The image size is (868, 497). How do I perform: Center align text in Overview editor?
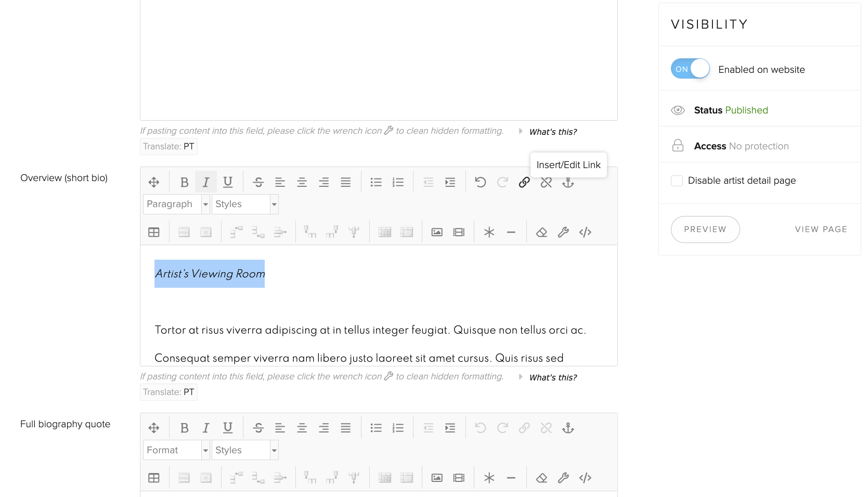(302, 182)
